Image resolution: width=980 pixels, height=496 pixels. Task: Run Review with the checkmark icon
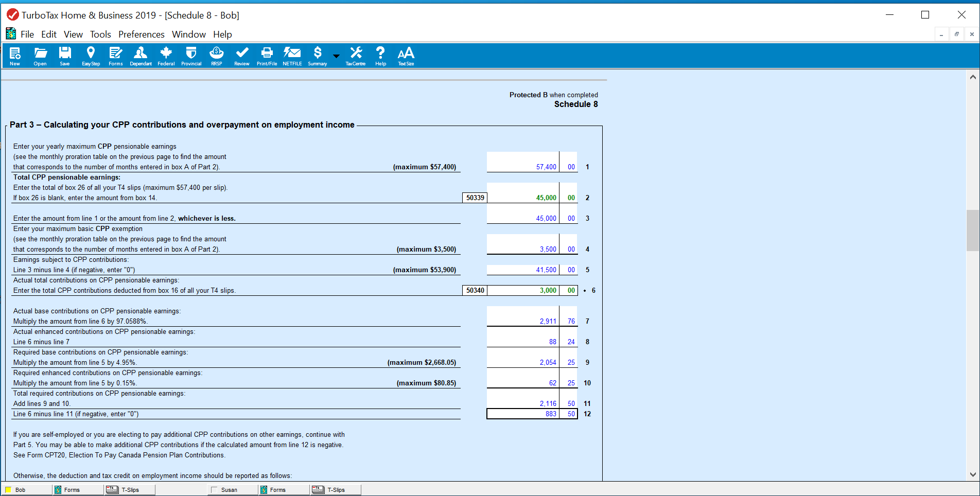[242, 56]
